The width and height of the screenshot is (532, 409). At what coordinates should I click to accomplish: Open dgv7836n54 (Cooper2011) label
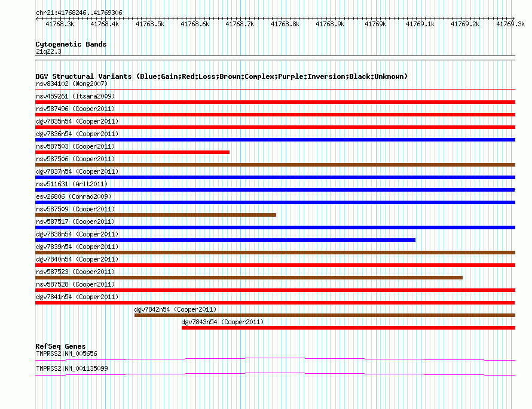pyautogui.click(x=77, y=134)
